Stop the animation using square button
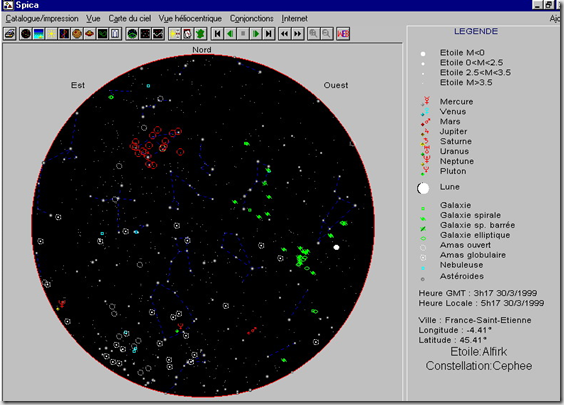The height and width of the screenshot is (405, 564). coord(243,34)
